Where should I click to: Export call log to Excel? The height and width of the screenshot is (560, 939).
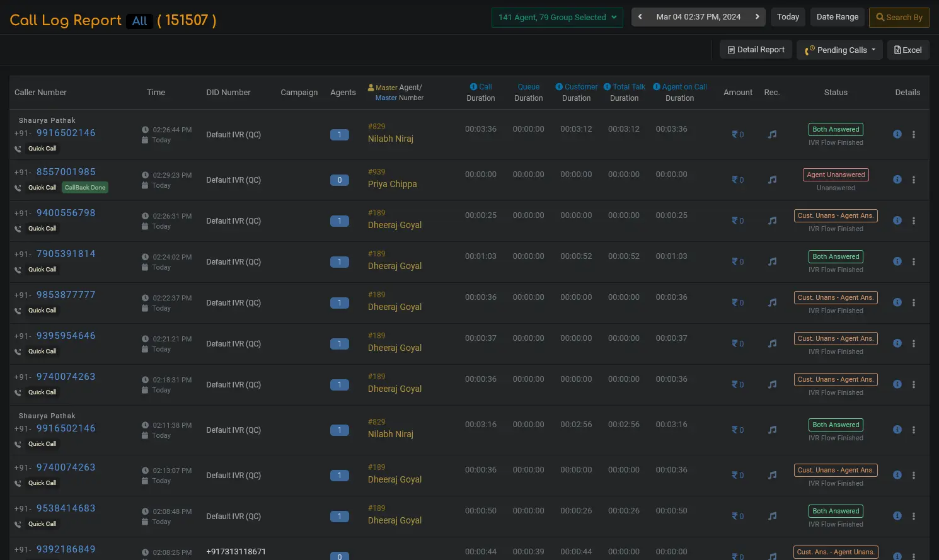tap(908, 50)
